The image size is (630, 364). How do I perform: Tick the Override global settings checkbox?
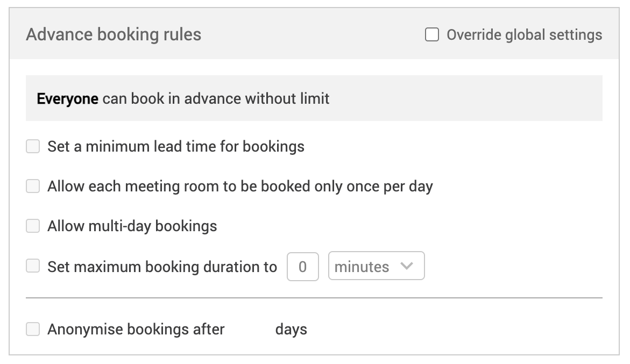432,35
